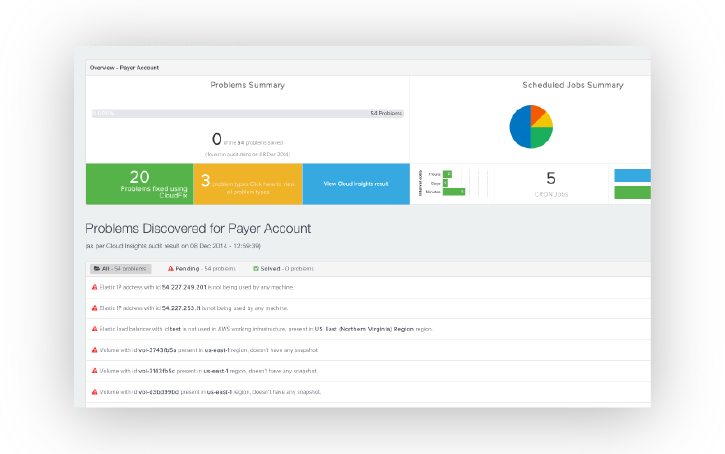
Task: Click the problems summary progress bar
Action: (247, 113)
